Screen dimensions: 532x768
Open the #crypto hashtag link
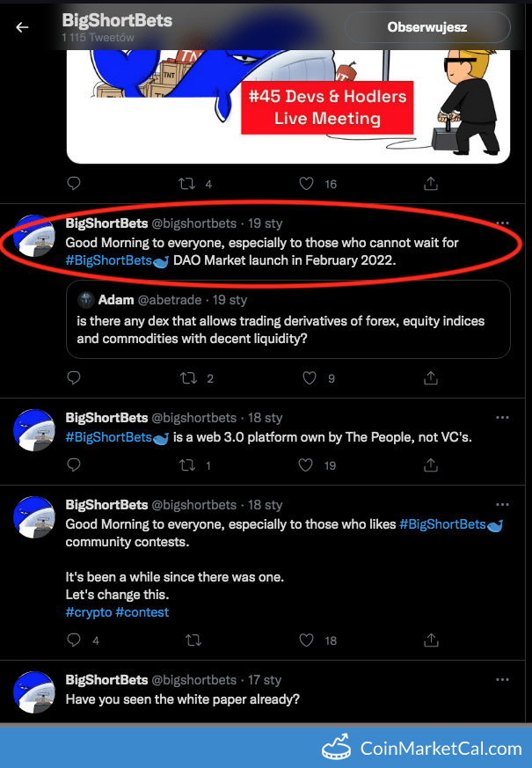[x=89, y=612]
